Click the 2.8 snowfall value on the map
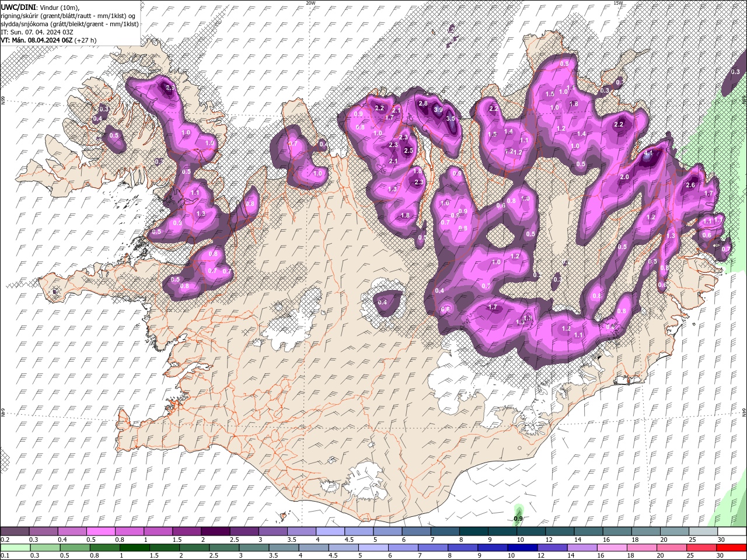This screenshot has width=747, height=560. tap(423, 104)
